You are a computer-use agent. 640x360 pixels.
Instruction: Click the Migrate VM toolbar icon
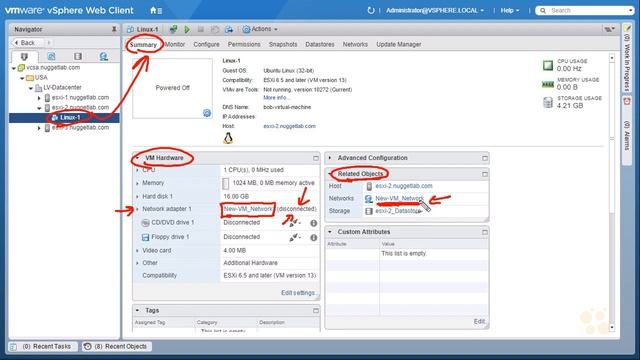(x=229, y=29)
